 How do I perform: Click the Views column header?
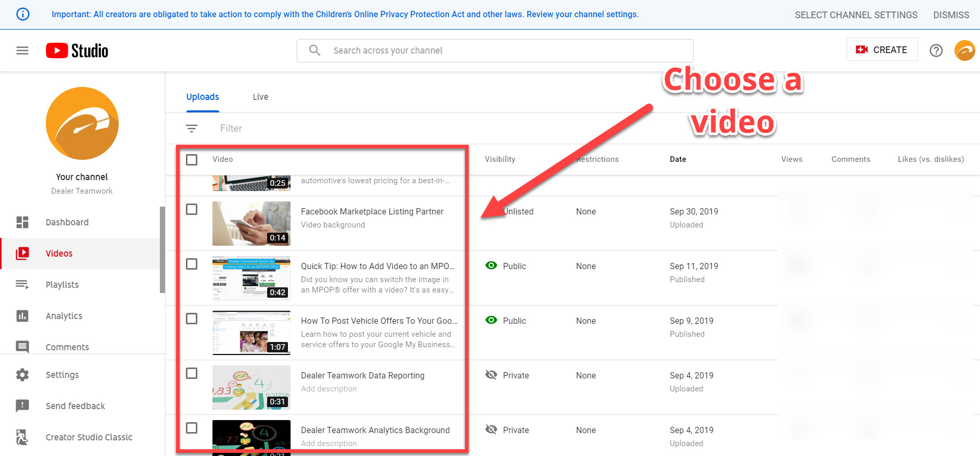(791, 159)
